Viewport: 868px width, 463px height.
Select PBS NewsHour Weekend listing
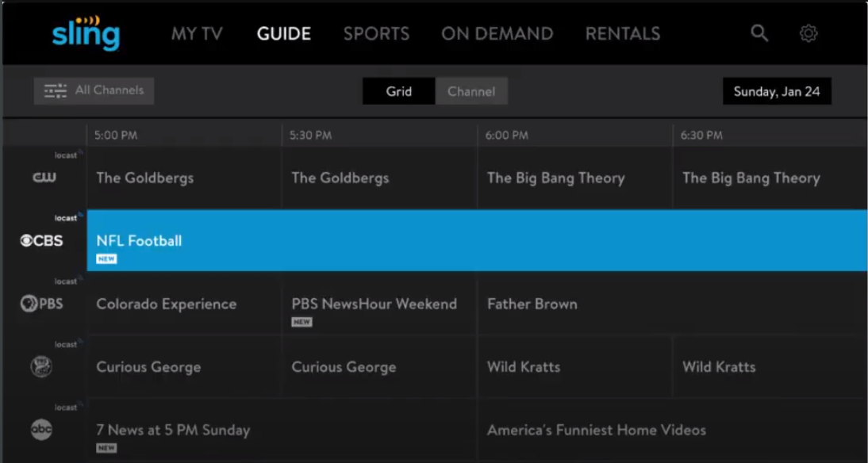379,304
